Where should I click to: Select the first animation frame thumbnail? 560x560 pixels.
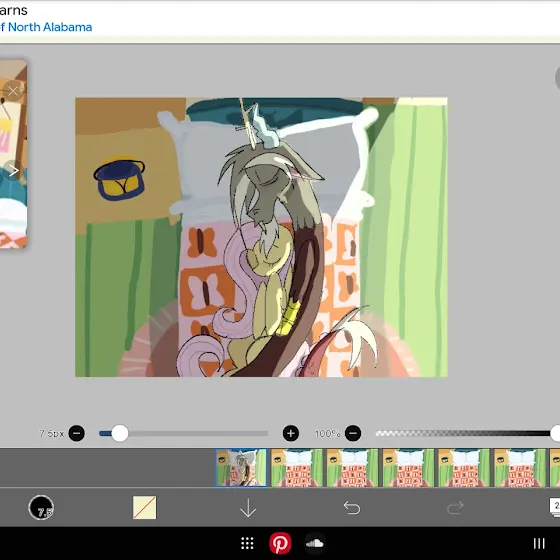[x=241, y=468]
